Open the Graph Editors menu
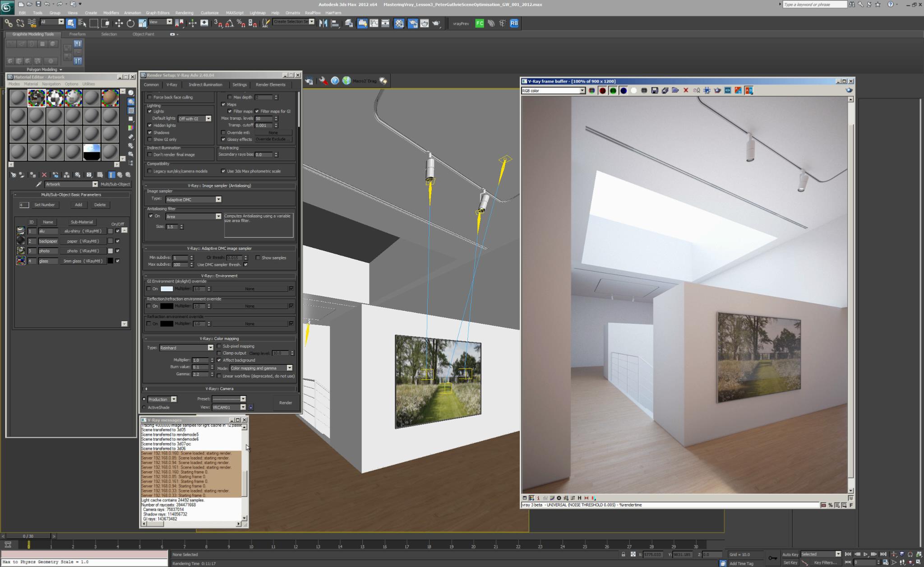This screenshot has width=924, height=567. click(157, 13)
